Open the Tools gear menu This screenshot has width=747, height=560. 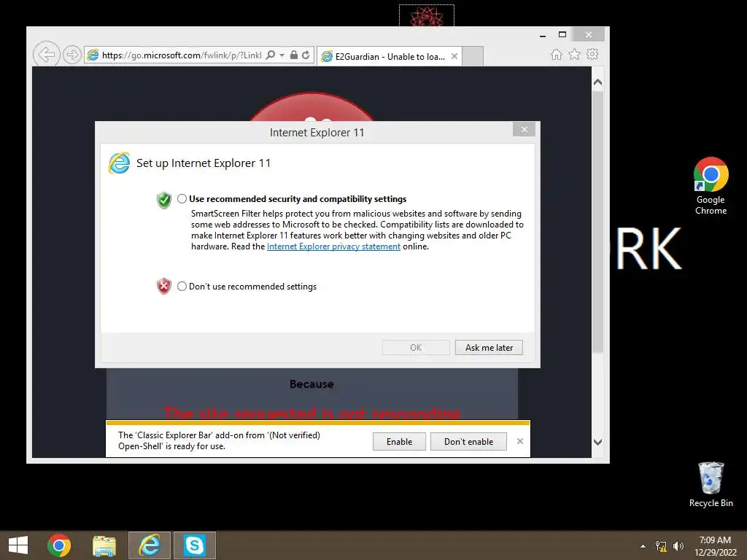click(592, 54)
